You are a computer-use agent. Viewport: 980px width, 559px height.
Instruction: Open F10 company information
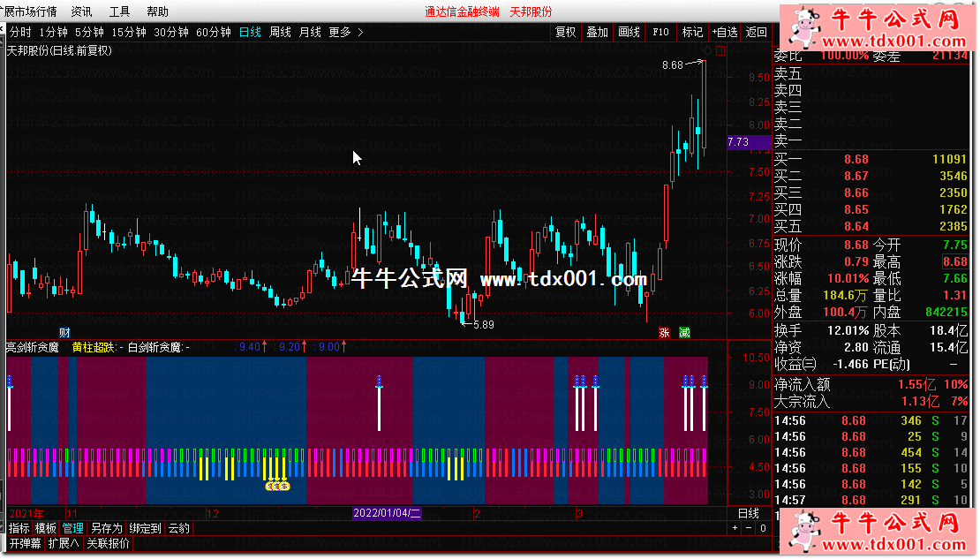[660, 32]
